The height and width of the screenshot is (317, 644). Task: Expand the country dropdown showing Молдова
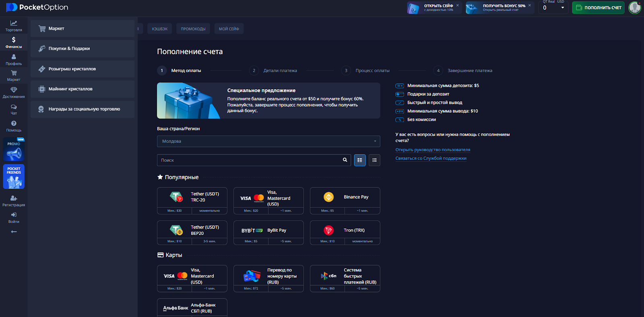pyautogui.click(x=268, y=141)
